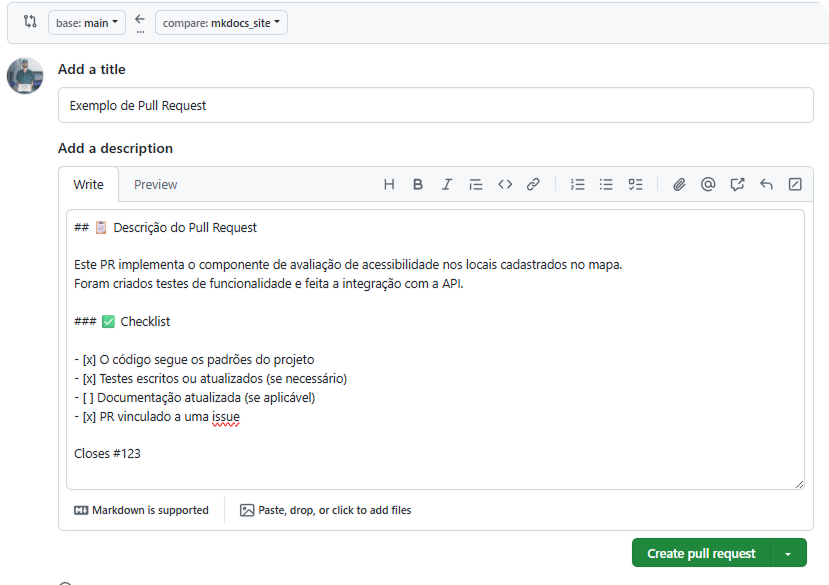This screenshot has width=829, height=585.
Task: Open the base: main branch dropdown
Action: tap(87, 23)
